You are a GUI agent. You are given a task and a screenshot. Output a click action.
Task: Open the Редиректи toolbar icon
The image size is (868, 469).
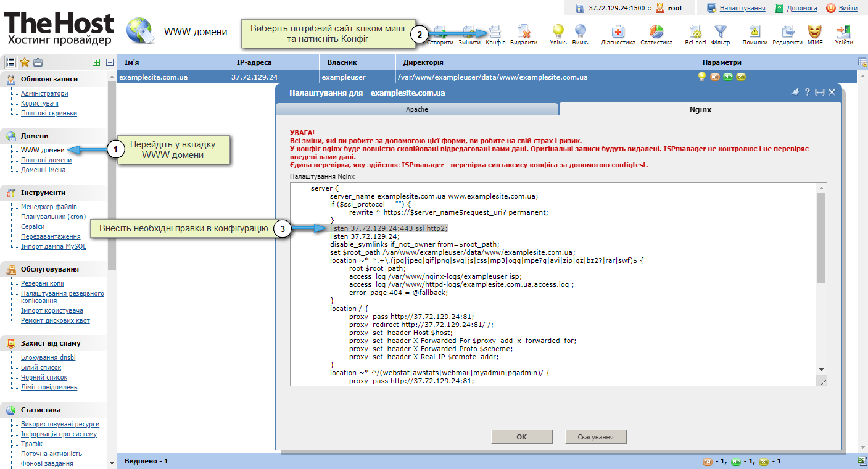click(788, 30)
